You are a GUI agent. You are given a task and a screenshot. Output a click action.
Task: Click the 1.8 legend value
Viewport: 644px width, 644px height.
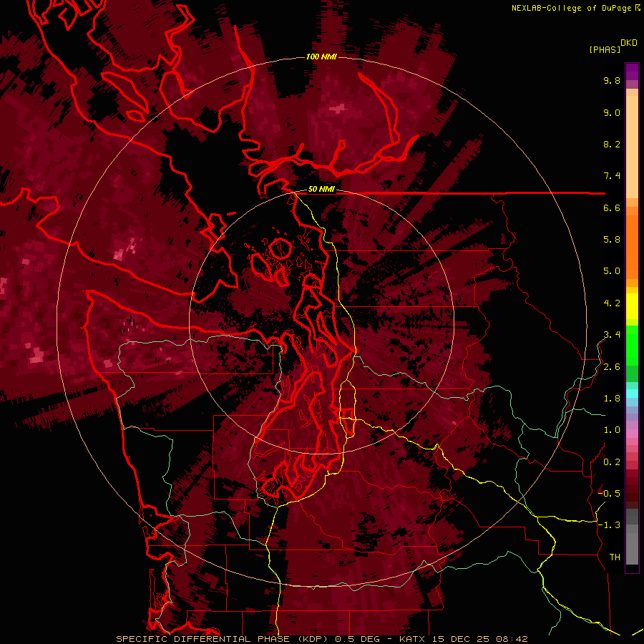612,399
